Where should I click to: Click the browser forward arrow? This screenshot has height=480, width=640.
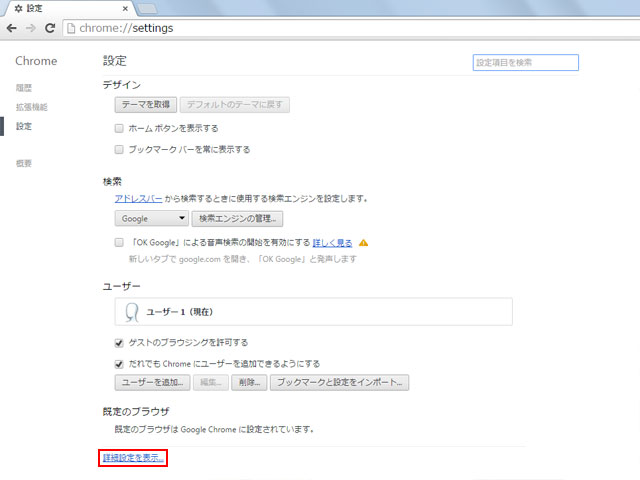click(31, 28)
